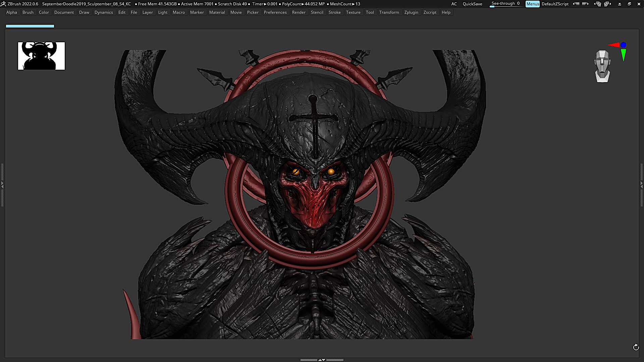Click the QuickSave button
The height and width of the screenshot is (362, 644).
point(472,4)
